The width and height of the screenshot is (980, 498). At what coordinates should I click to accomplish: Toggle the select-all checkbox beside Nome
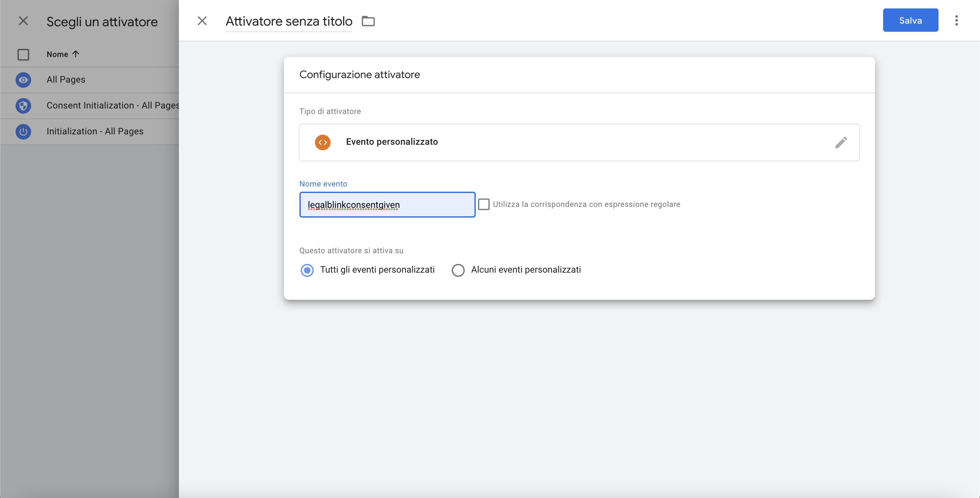coord(23,54)
